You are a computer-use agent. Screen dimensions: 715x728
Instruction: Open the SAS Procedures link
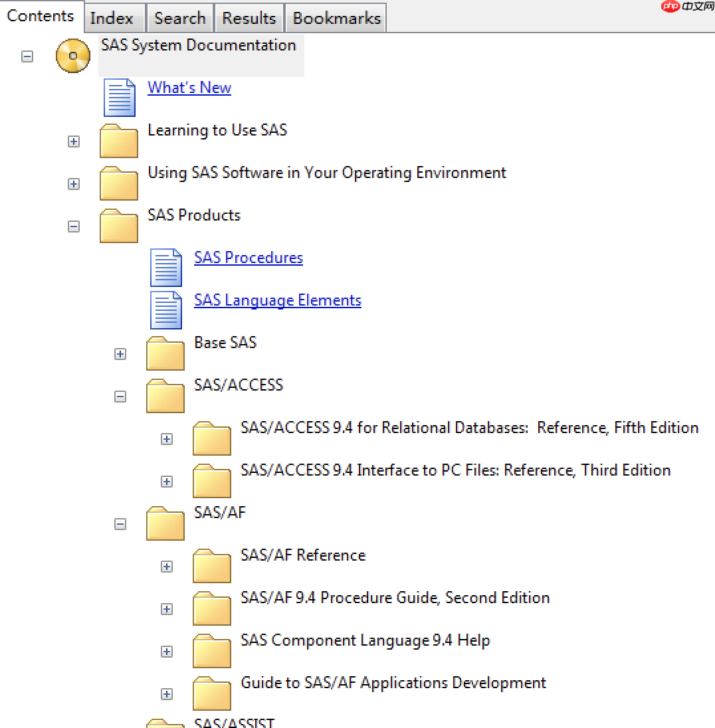248,257
